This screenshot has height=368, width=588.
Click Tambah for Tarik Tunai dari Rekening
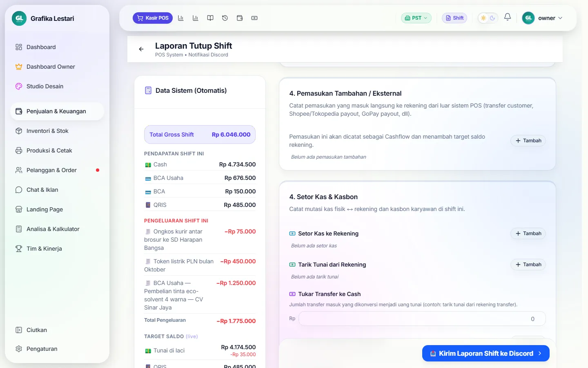click(x=528, y=265)
